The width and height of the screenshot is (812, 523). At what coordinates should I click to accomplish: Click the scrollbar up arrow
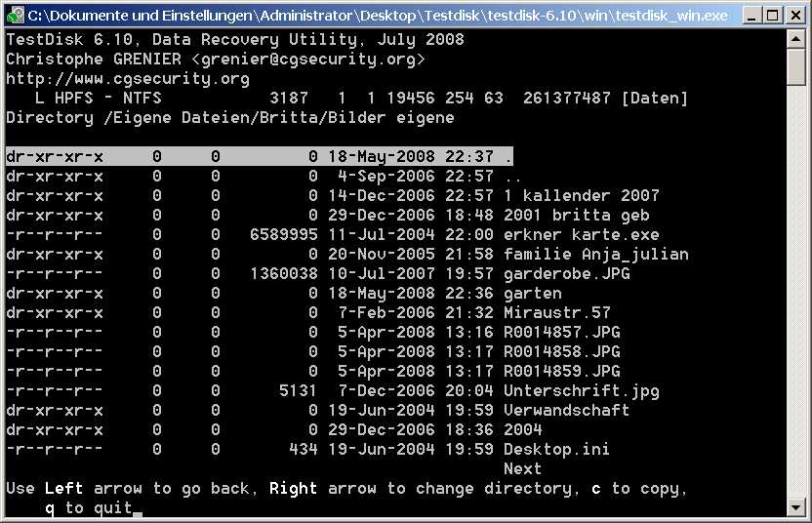(x=796, y=39)
